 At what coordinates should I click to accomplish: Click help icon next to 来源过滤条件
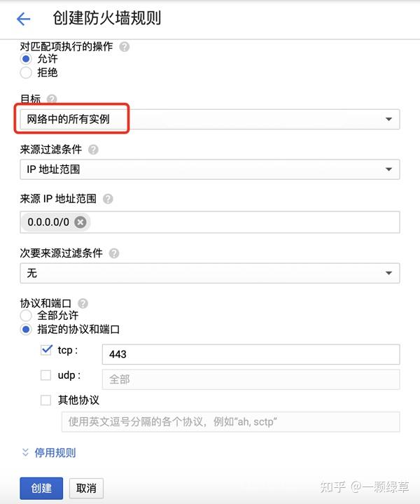(94, 149)
